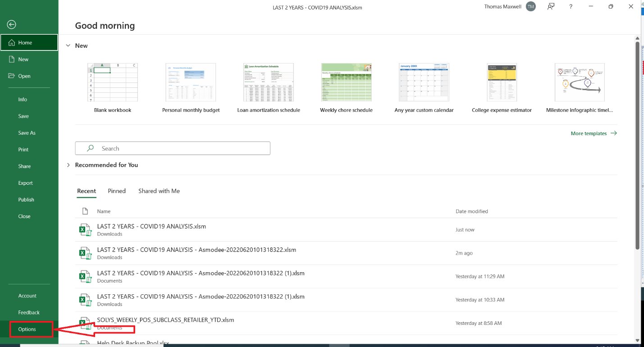Click Excel icon of the Just now file
The height and width of the screenshot is (347, 644).
(85, 230)
